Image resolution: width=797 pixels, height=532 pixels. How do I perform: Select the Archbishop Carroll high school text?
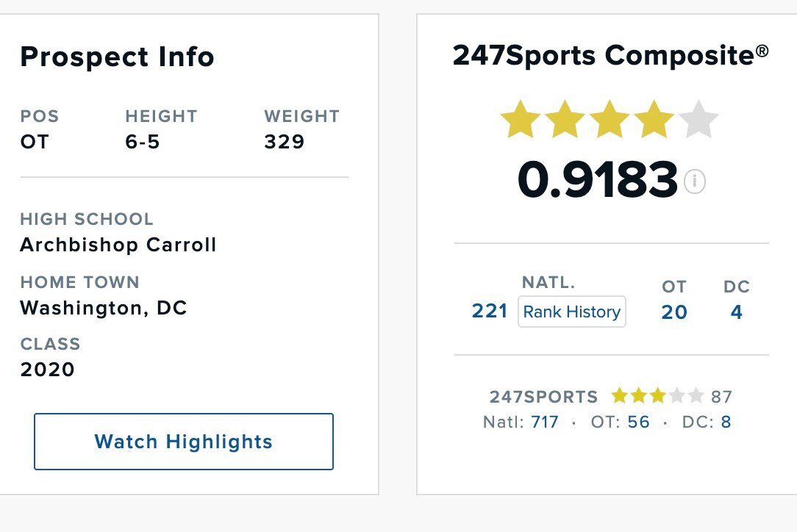click(x=118, y=245)
